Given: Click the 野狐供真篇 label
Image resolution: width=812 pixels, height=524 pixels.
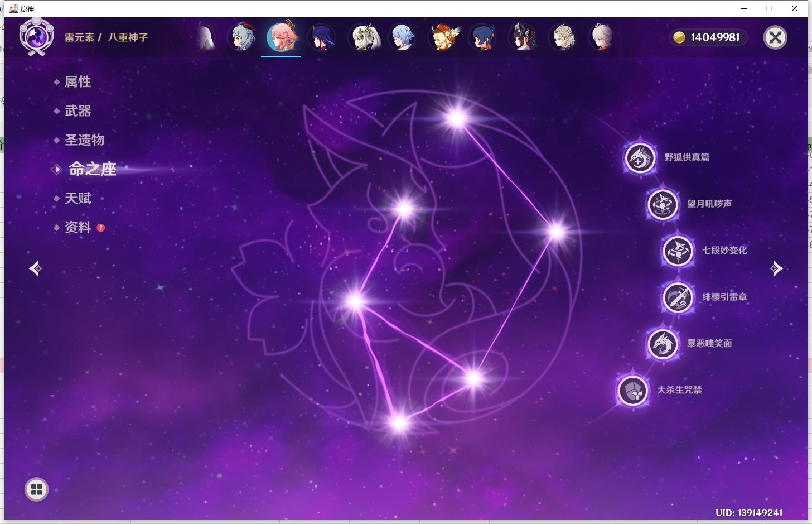Looking at the screenshot, I should pyautogui.click(x=687, y=157).
